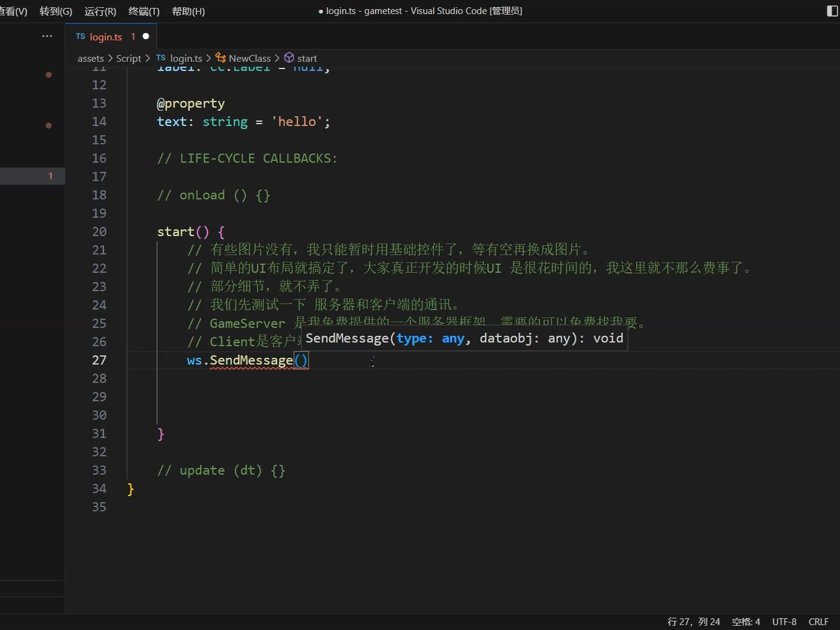Open the 转到(G) menu
Screen dimensions: 840x630
point(56,11)
